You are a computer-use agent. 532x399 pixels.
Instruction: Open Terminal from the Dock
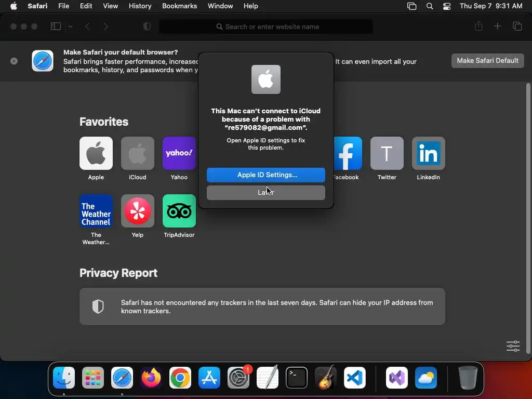click(297, 378)
